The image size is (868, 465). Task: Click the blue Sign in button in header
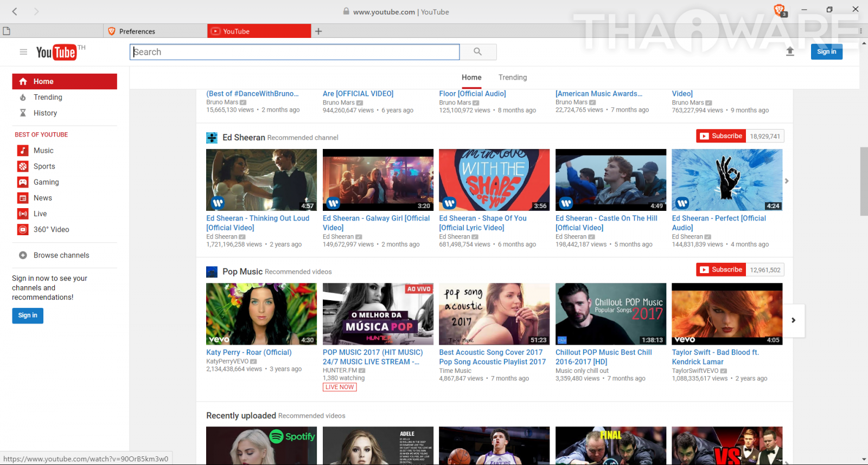click(x=827, y=51)
